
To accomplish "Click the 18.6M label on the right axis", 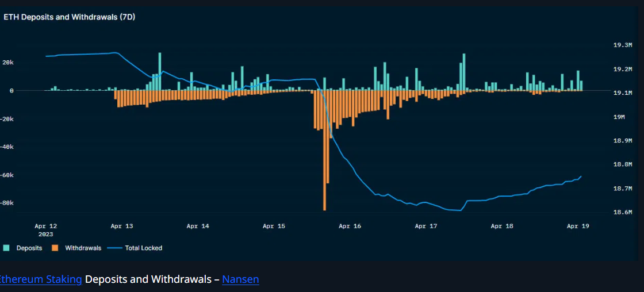I will coord(623,213).
